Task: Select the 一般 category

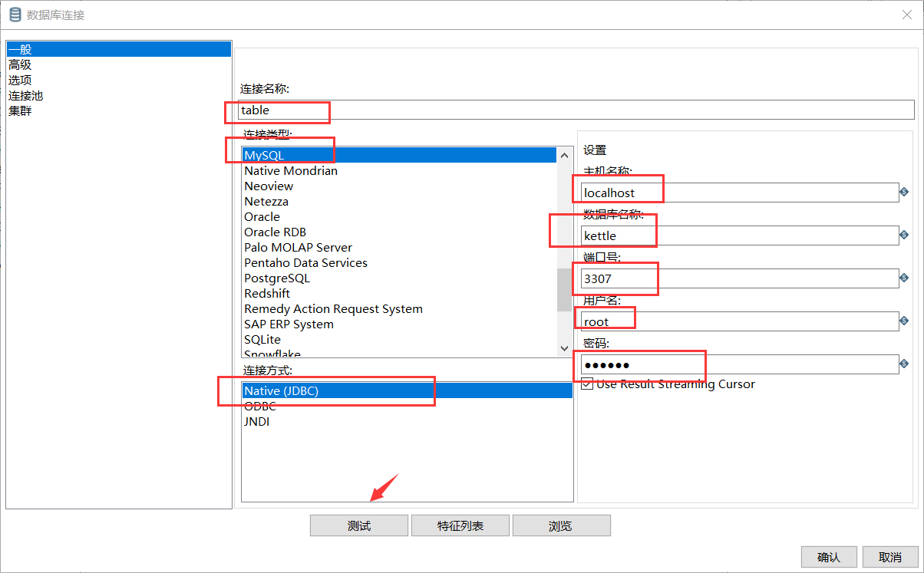Action: tap(118, 49)
